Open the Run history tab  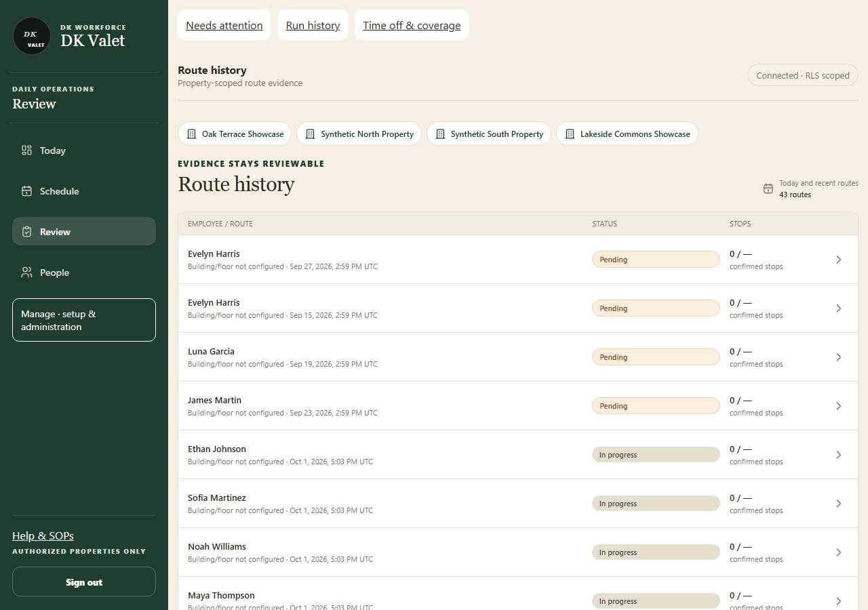(x=313, y=25)
